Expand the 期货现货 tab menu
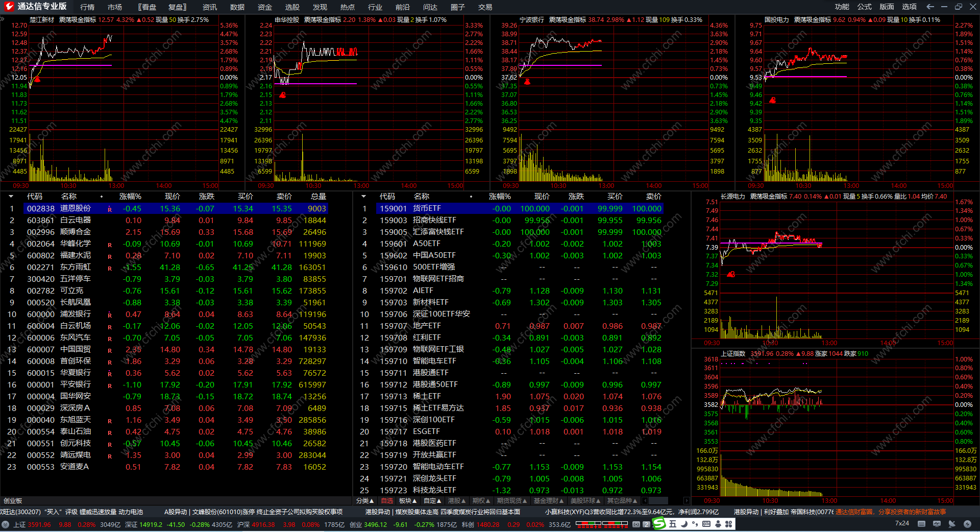This screenshot has height=532, width=980. [x=512, y=501]
